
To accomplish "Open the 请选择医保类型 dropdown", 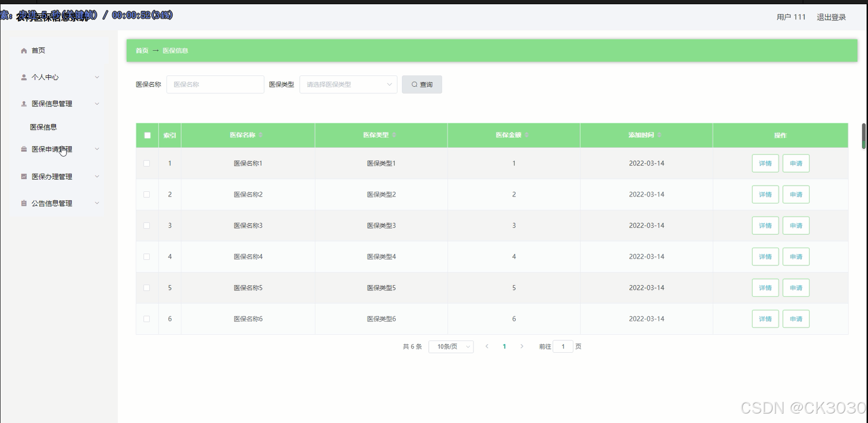I will pos(348,84).
